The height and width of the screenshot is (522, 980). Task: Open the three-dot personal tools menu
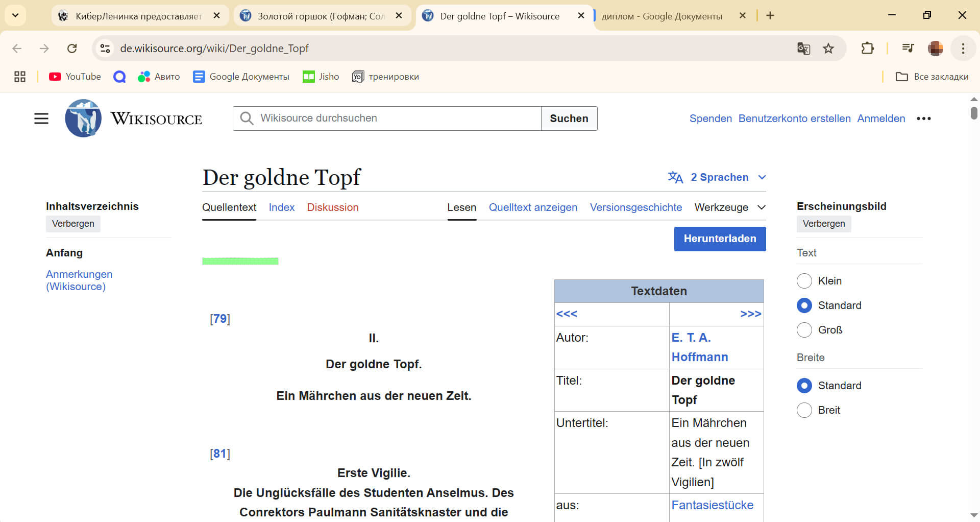pos(923,118)
